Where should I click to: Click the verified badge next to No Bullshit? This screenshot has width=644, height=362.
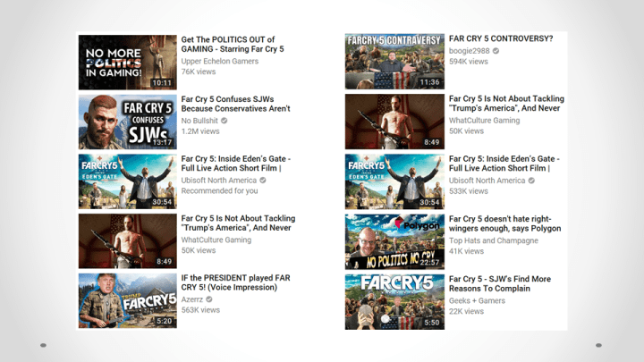225,121
